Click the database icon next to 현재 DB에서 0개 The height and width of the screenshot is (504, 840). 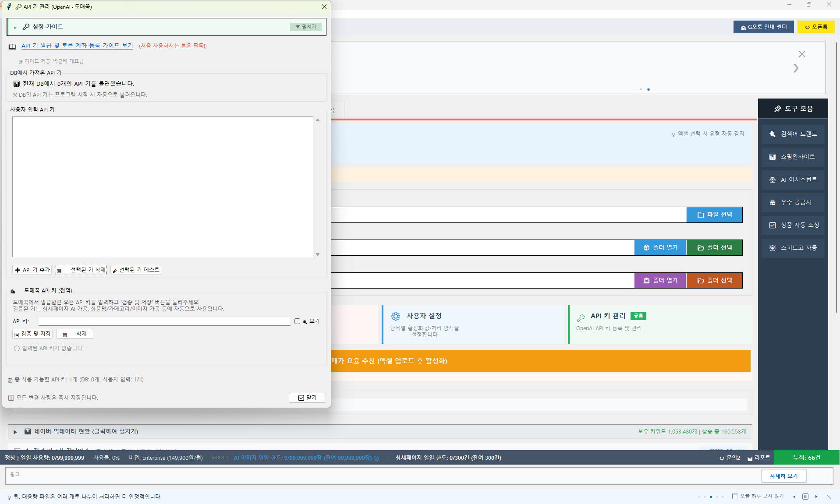[16, 84]
